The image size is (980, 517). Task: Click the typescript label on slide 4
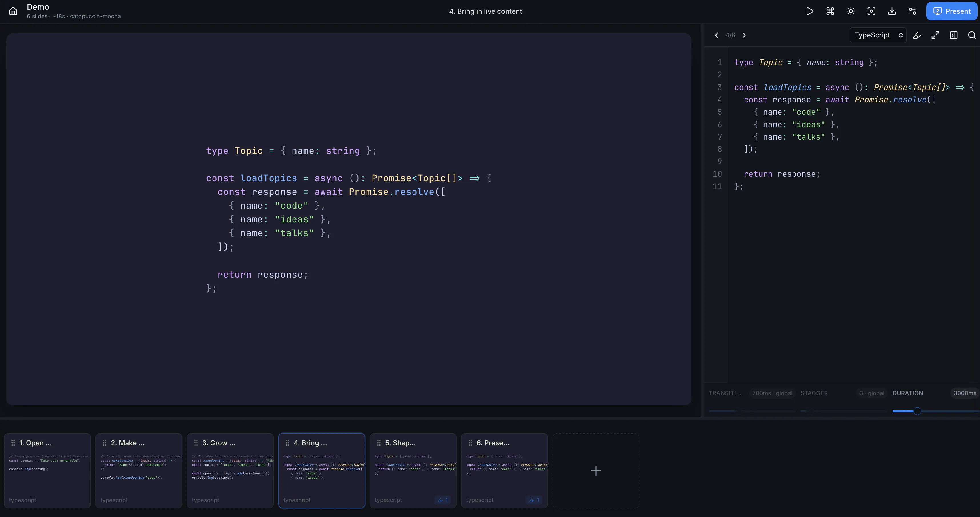click(297, 500)
